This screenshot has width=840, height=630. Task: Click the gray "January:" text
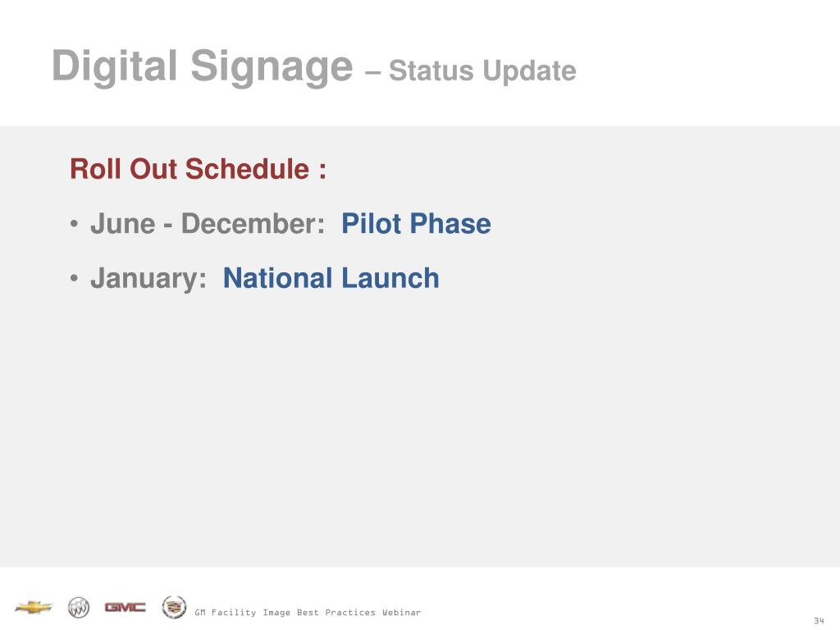click(x=148, y=279)
